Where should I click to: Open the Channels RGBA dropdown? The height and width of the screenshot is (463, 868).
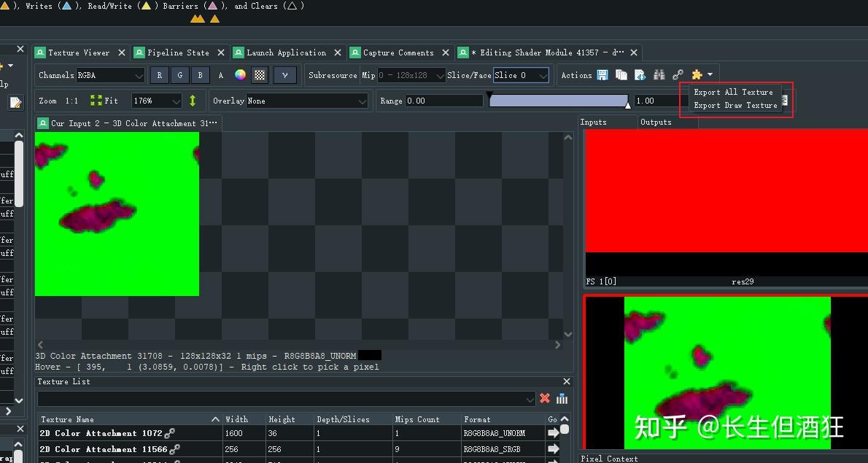tap(110, 75)
